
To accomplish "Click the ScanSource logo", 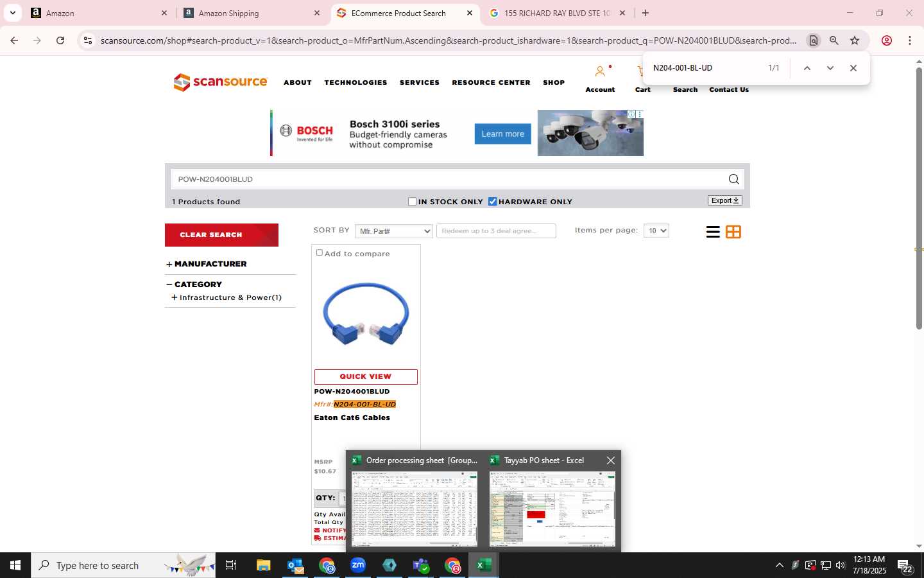I will (x=220, y=82).
